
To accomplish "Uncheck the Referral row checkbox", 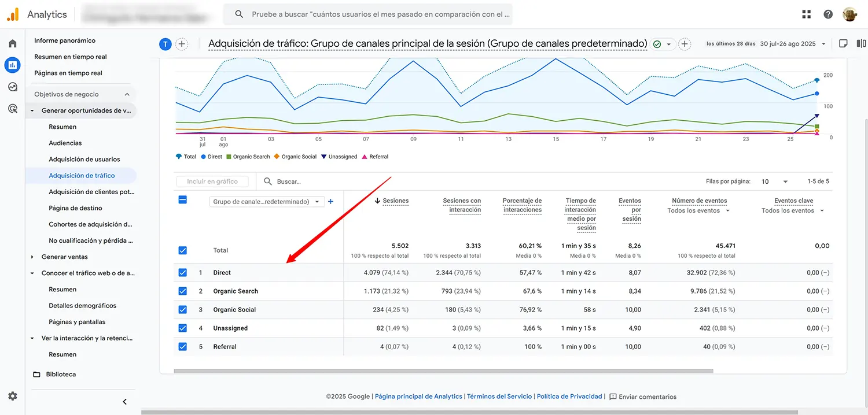I will 183,346.
